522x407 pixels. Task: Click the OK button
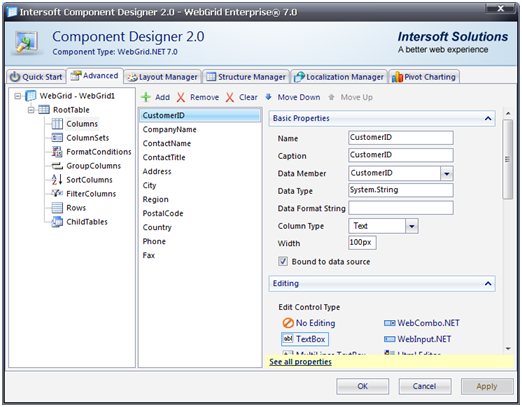click(363, 386)
